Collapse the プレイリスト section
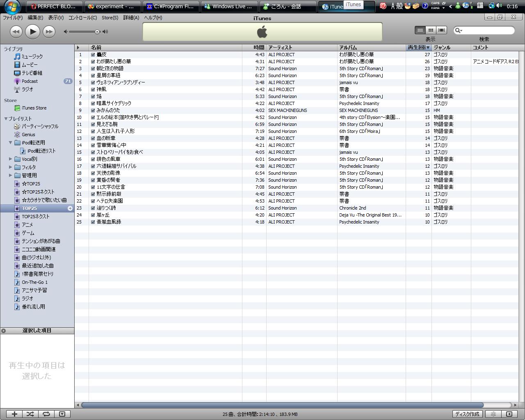Image resolution: width=525 pixels, height=420 pixels. tap(6, 119)
